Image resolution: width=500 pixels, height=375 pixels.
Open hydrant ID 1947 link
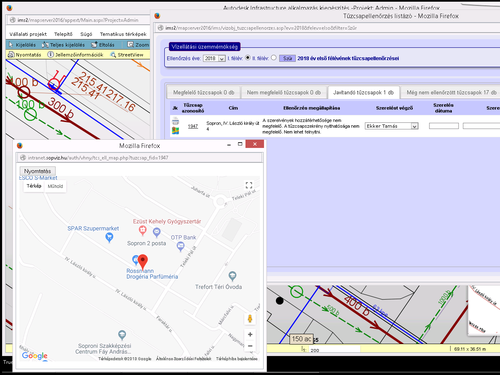click(x=193, y=126)
